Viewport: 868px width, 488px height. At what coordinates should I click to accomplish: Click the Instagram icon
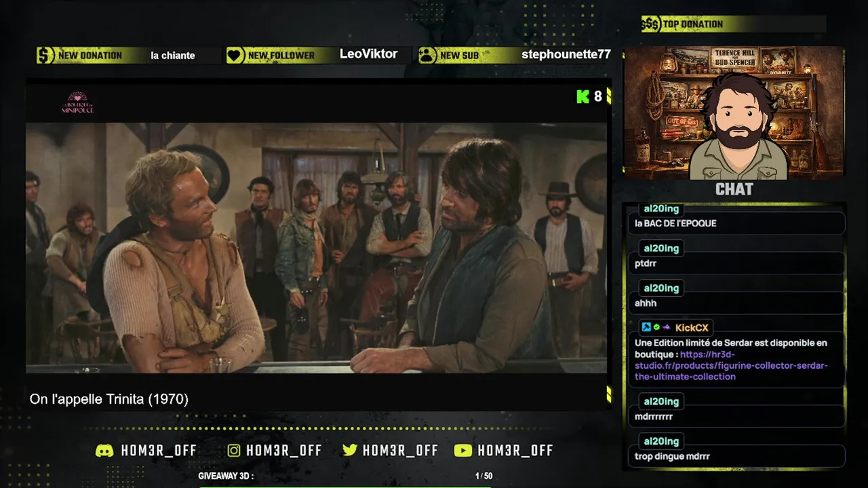234,451
